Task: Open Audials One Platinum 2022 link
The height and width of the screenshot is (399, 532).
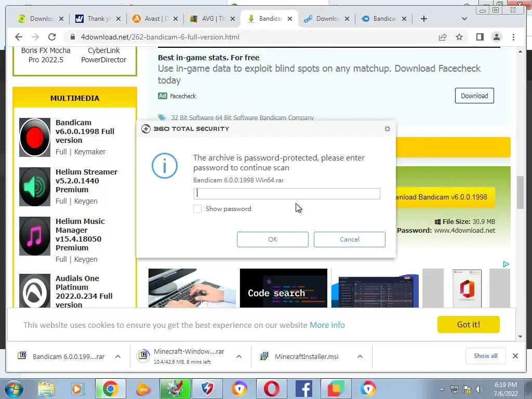Action: point(84,291)
